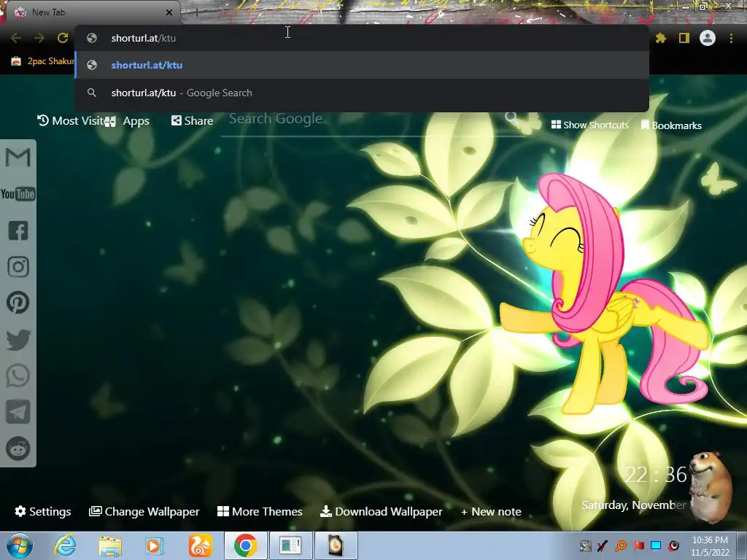This screenshot has height=560, width=747.
Task: Add a note with New note
Action: tap(491, 511)
